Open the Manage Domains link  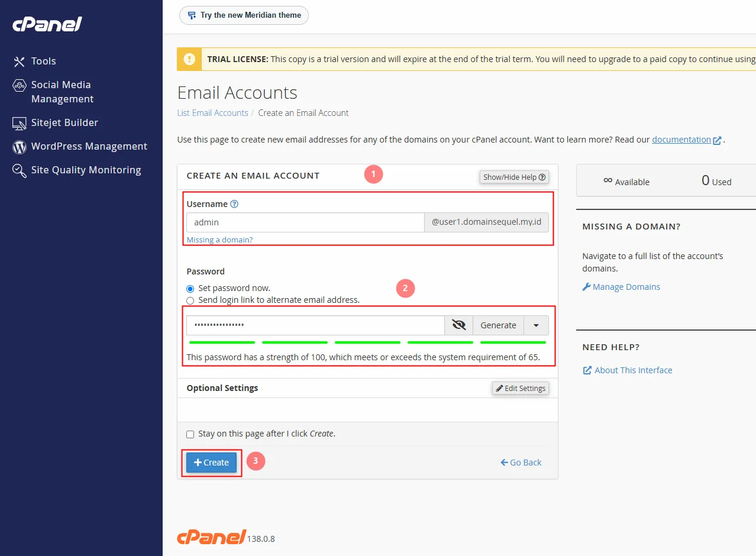621,287
